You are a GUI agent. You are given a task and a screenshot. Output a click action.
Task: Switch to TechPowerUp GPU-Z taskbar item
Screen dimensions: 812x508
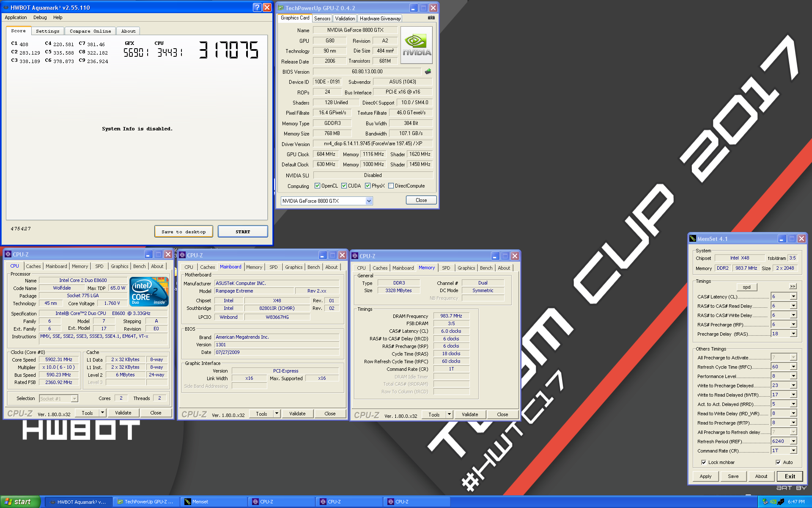(x=146, y=502)
